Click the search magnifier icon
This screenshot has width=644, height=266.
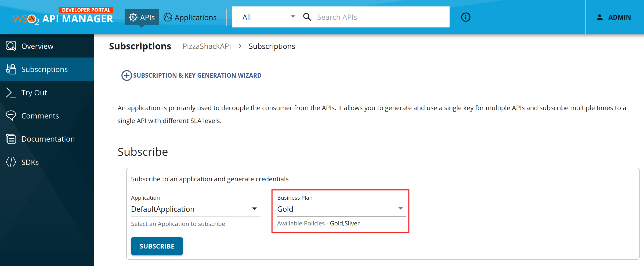(307, 17)
